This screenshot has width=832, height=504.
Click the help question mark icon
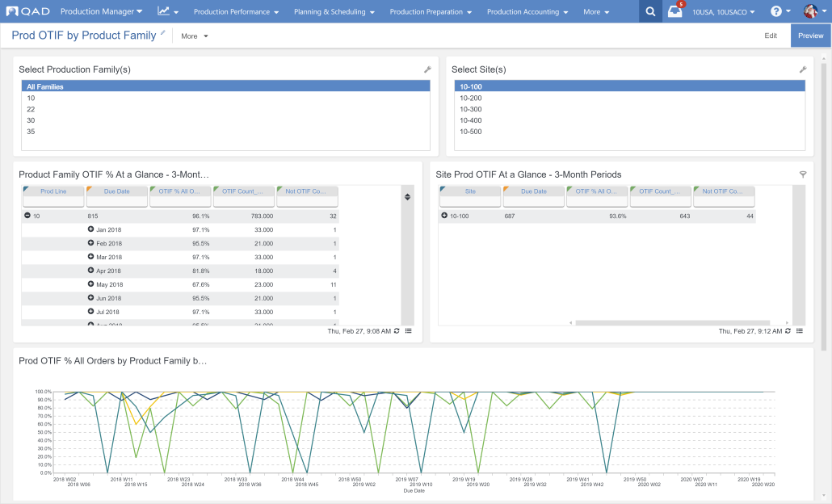point(775,11)
